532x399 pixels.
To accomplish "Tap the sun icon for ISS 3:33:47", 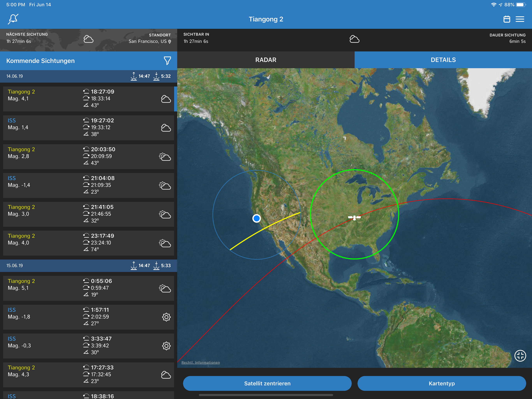I will tap(166, 346).
